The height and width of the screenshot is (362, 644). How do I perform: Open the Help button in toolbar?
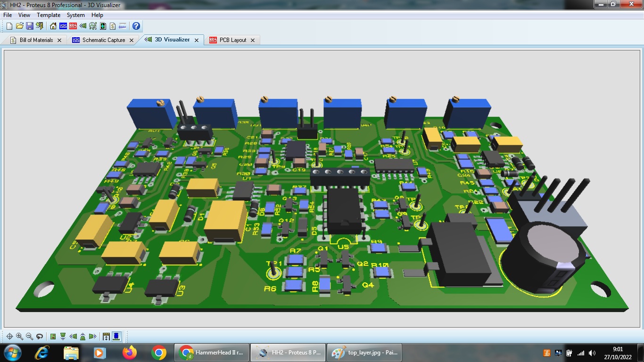coord(136,26)
